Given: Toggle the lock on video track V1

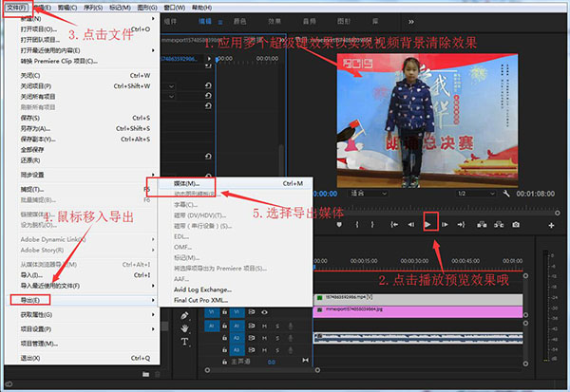Looking at the screenshot, I should [x=224, y=312].
